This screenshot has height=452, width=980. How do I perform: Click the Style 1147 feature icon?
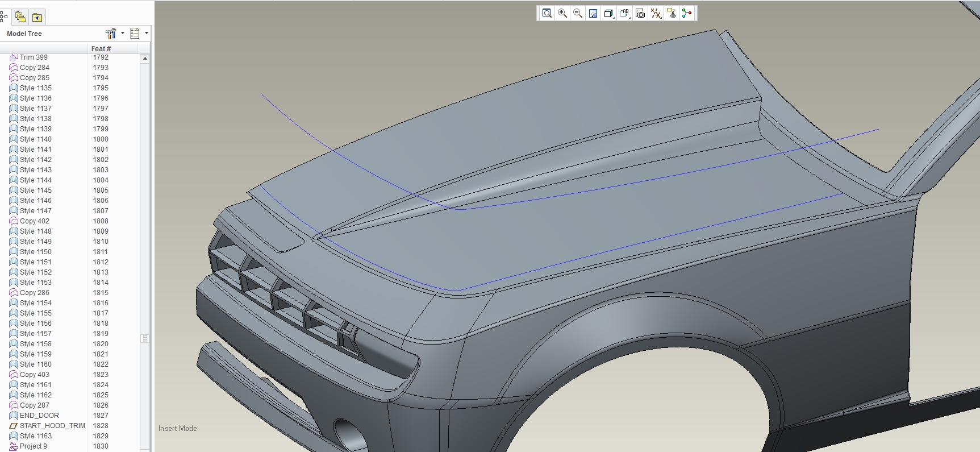(14, 211)
